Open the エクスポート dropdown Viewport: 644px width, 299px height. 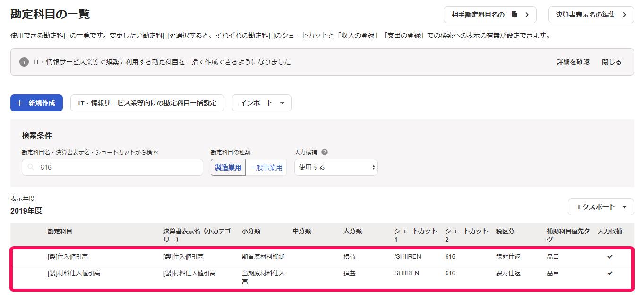(x=601, y=207)
